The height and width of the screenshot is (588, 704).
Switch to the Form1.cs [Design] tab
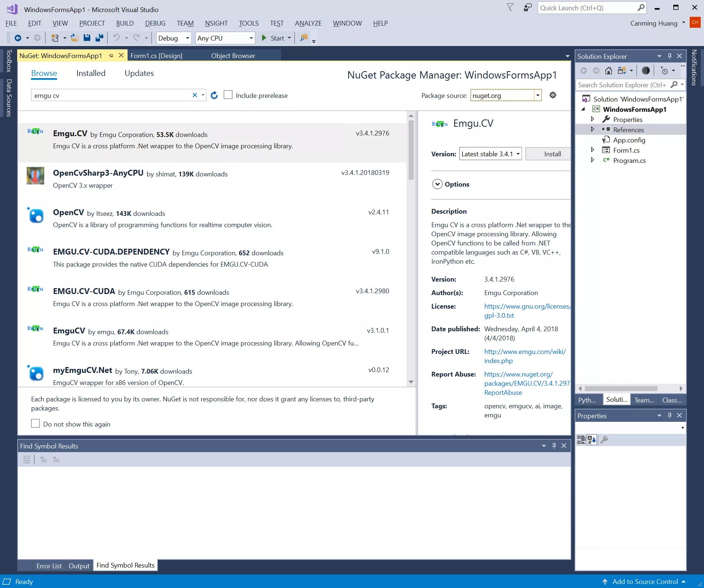pyautogui.click(x=156, y=56)
